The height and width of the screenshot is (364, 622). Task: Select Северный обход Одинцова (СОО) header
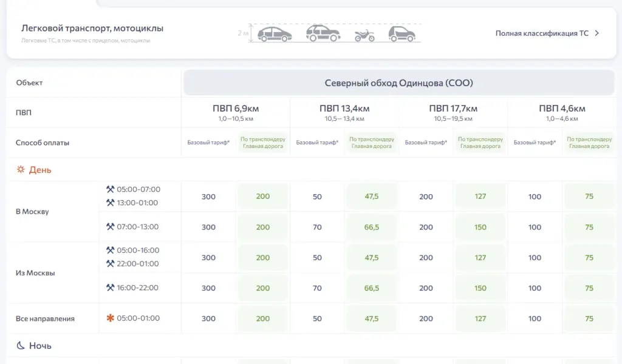tap(398, 83)
